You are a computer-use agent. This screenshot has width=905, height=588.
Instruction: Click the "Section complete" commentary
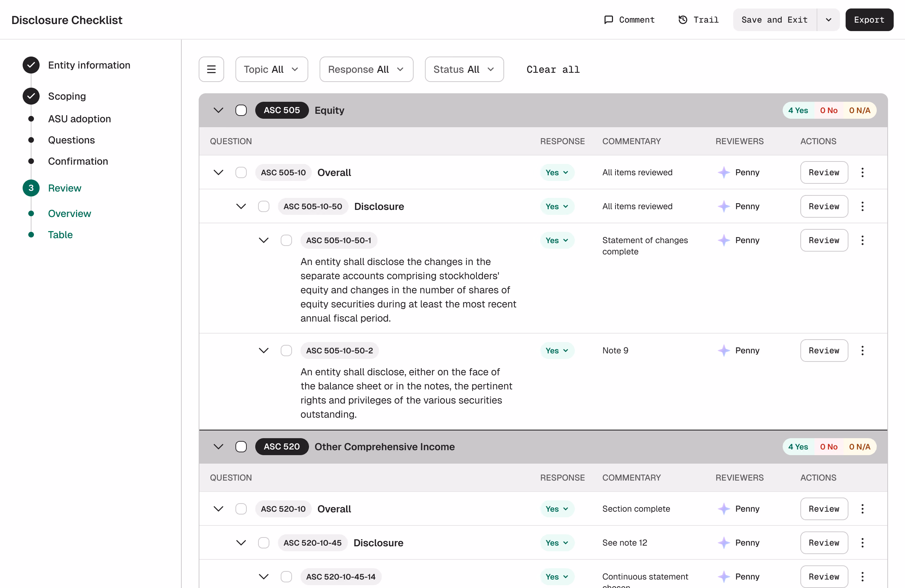(x=636, y=509)
